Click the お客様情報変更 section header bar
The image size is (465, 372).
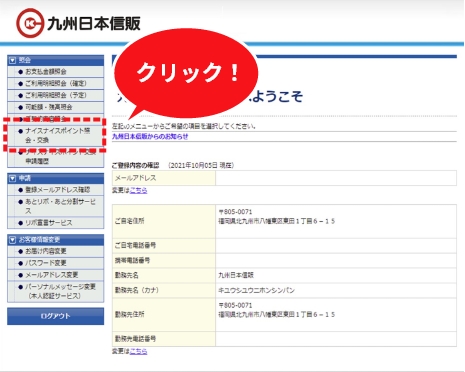[x=56, y=240]
